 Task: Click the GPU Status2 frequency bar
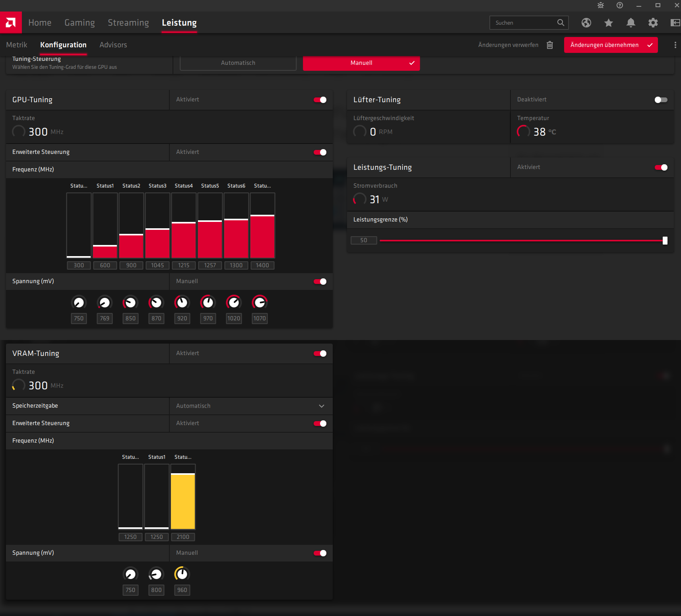tap(131, 225)
